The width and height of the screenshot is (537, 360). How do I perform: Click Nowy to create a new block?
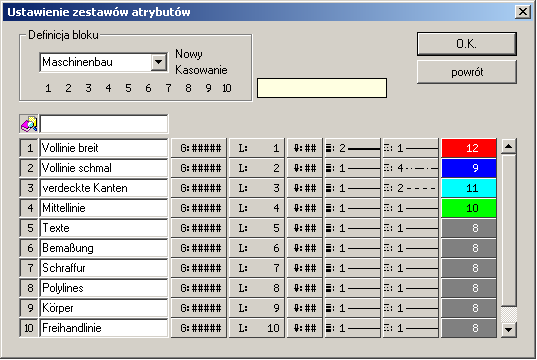point(189,54)
